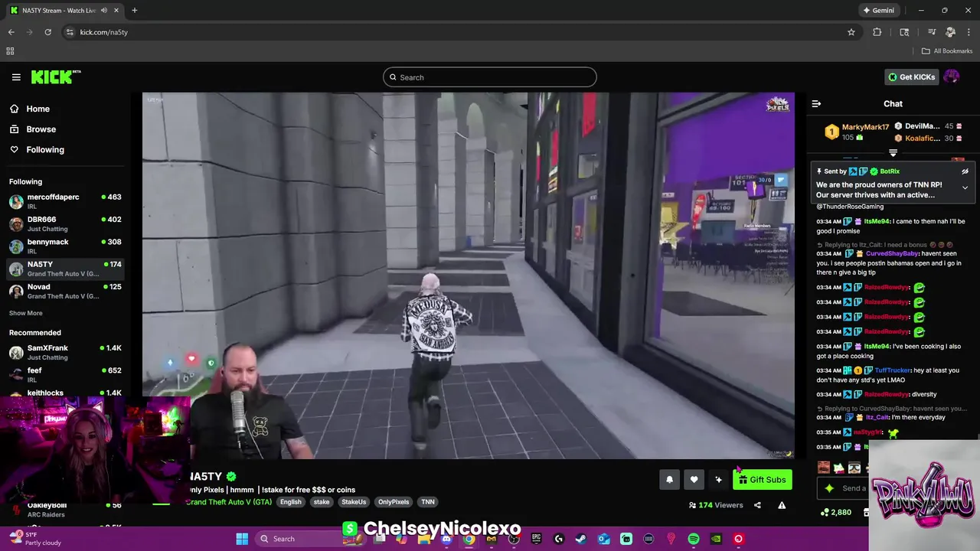
Task: Click the Search input field on Kick
Action: pyautogui.click(x=490, y=77)
